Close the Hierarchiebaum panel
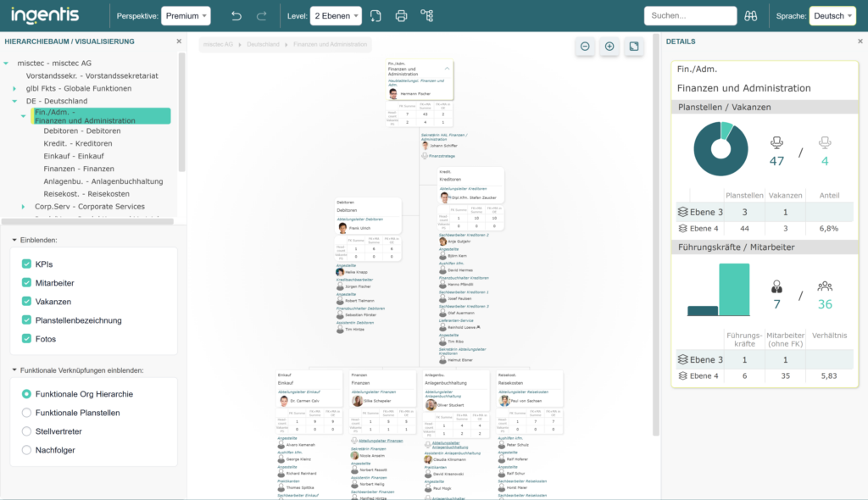The width and height of the screenshot is (868, 500). click(x=179, y=42)
